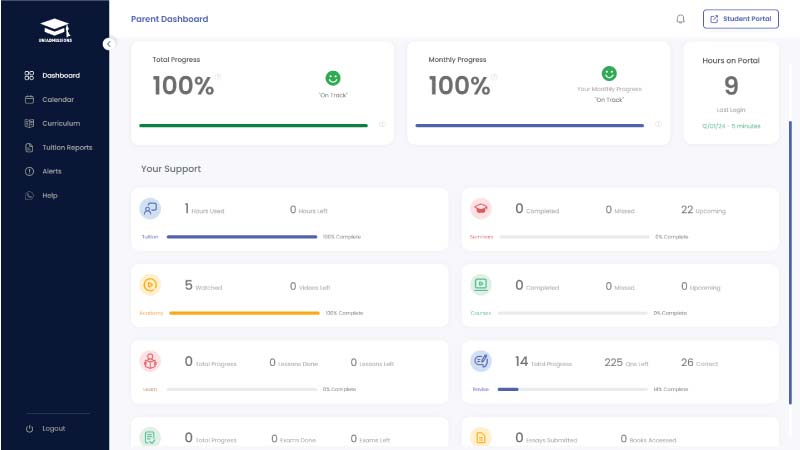
Task: Click the Courses card's green screen icon
Action: 481,285
